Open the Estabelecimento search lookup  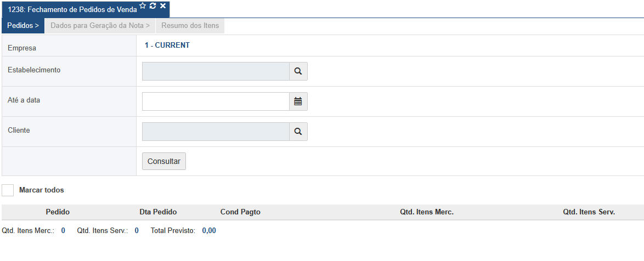[298, 71]
